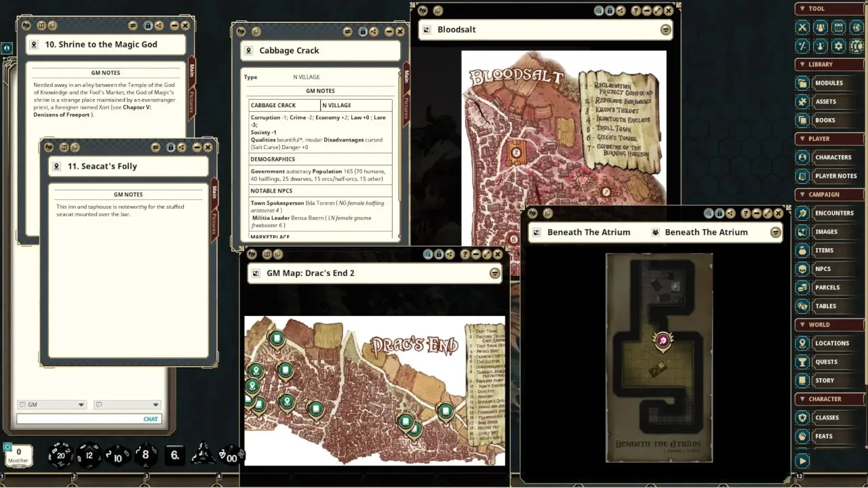Open the crossed-swords combat tracker tool
The image size is (868, 488).
click(x=803, y=27)
